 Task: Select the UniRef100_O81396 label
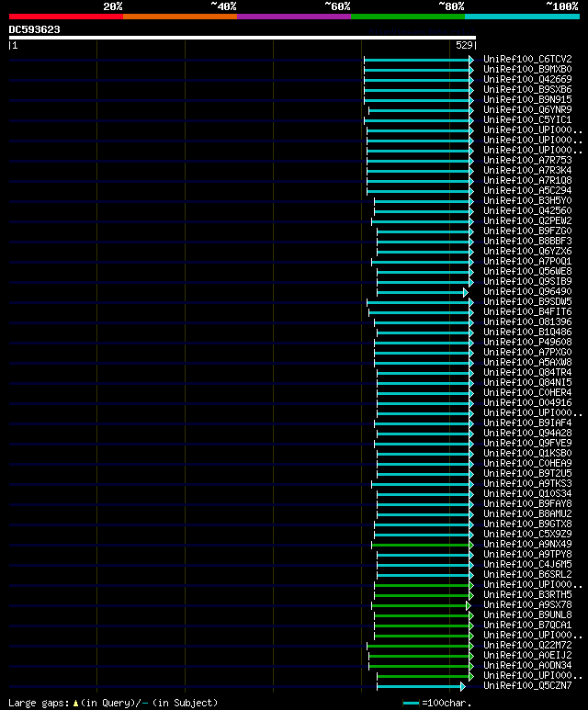tap(527, 322)
